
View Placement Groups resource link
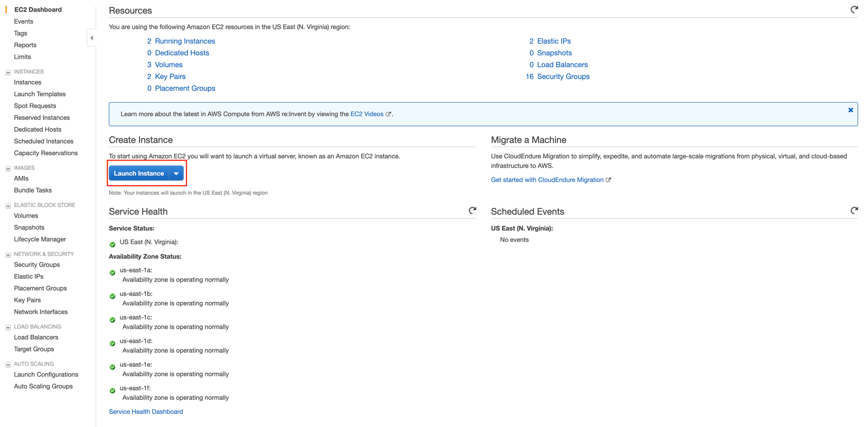185,88
